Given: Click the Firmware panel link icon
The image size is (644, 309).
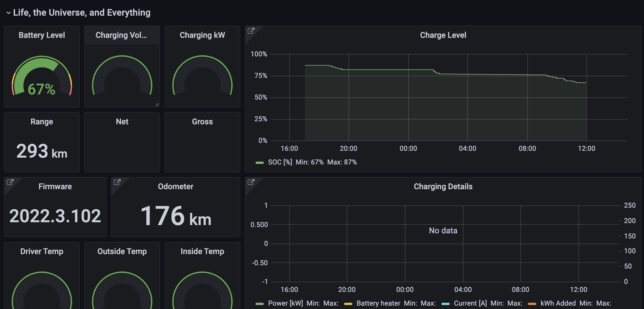Looking at the screenshot, I should click(x=10, y=182).
